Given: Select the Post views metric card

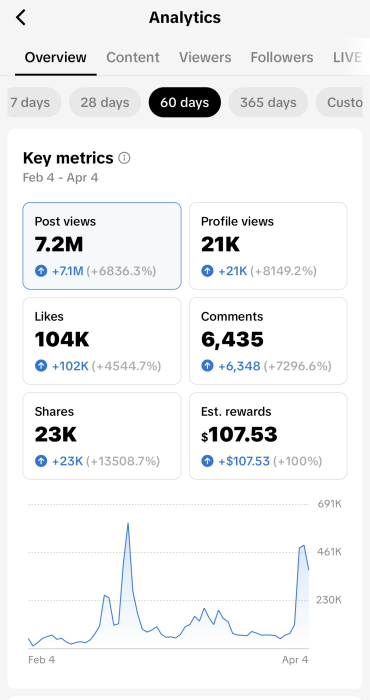Looking at the screenshot, I should [x=102, y=246].
